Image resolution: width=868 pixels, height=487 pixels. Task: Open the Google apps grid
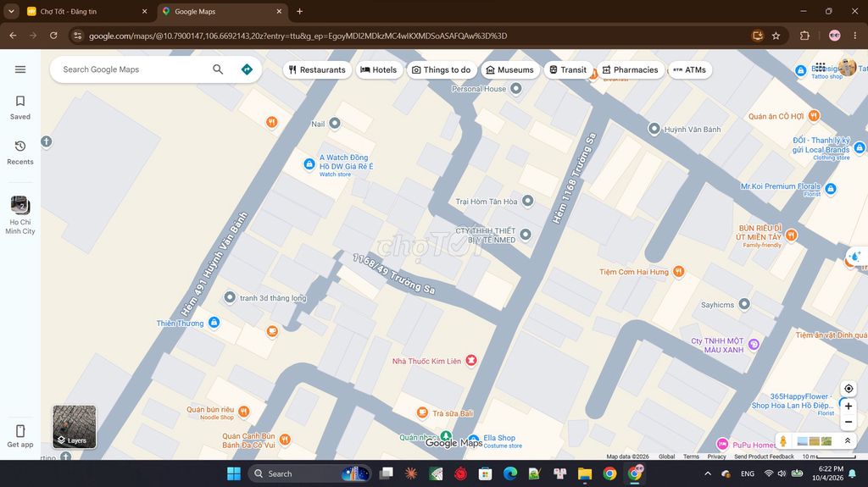click(821, 67)
